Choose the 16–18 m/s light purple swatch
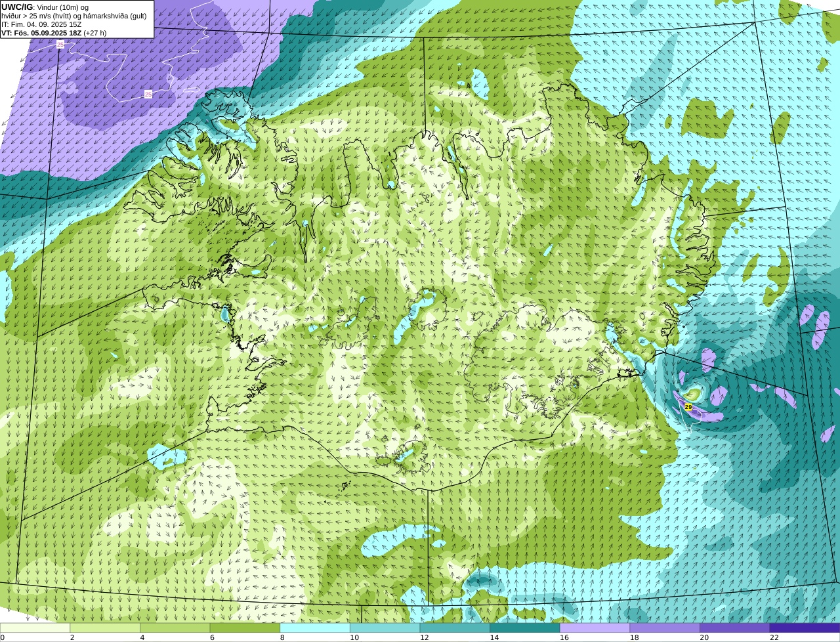Viewport: 840px width, 642px height. pos(595,628)
